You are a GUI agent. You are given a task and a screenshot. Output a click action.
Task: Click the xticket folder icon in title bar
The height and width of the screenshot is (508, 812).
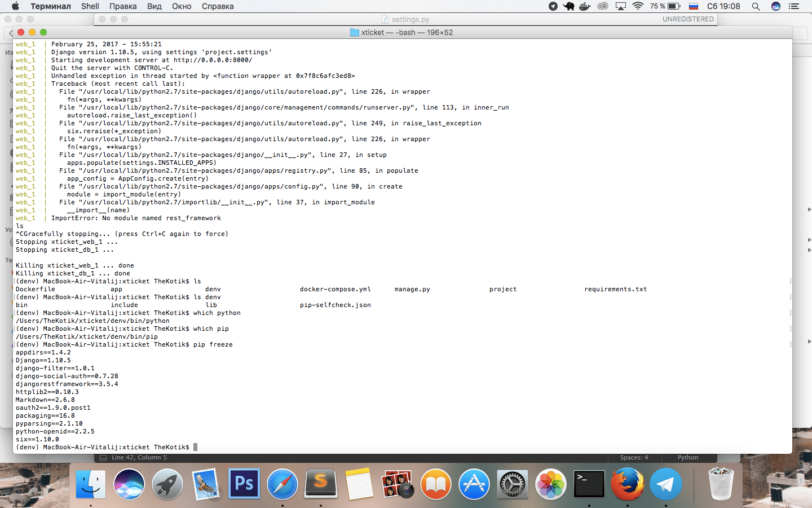[x=355, y=32]
